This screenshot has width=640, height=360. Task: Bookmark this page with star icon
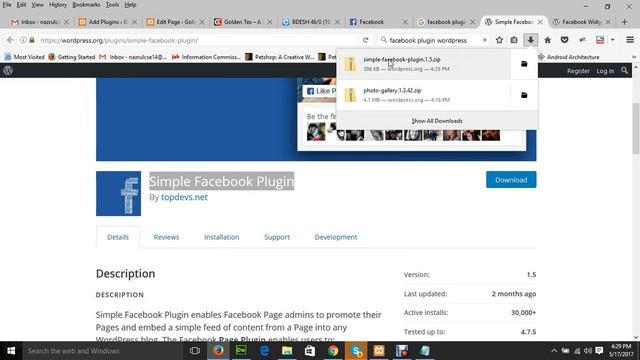pyautogui.click(x=499, y=40)
